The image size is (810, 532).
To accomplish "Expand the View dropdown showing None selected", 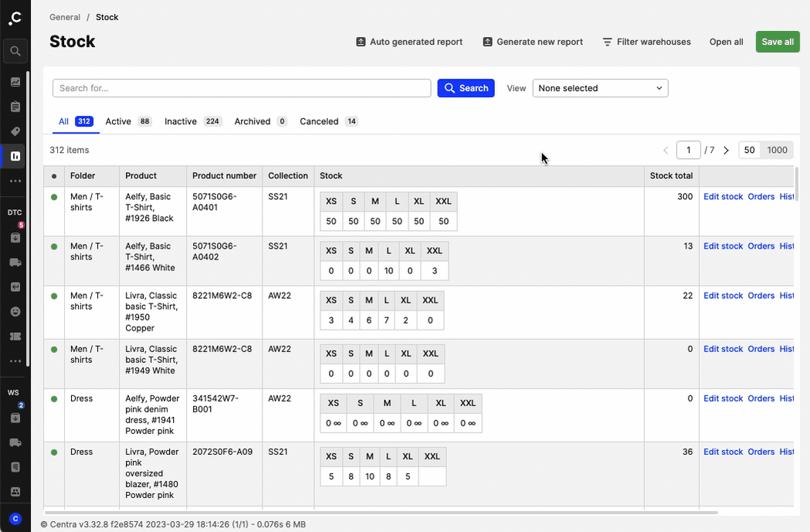I will pos(600,88).
